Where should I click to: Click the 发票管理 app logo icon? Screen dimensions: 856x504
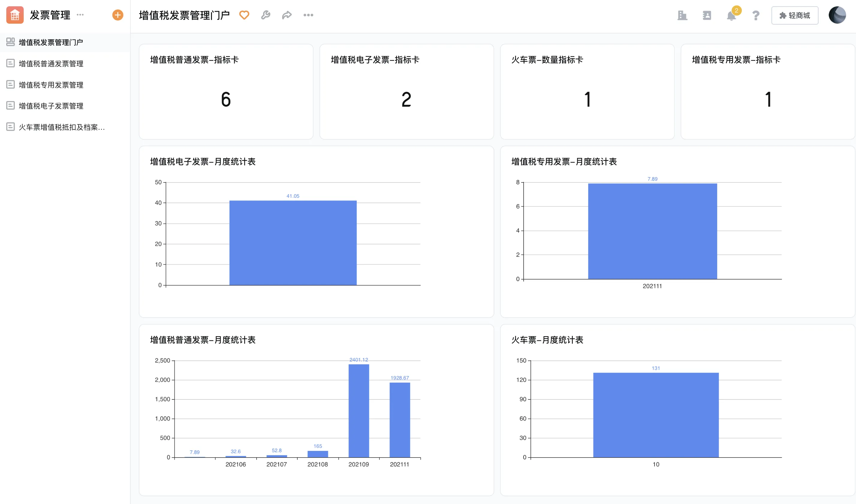[15, 15]
